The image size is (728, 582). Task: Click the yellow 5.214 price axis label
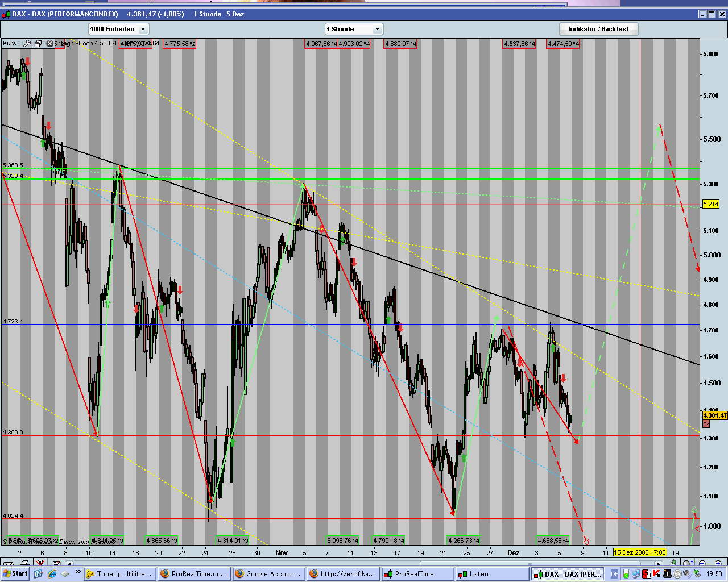pyautogui.click(x=711, y=204)
